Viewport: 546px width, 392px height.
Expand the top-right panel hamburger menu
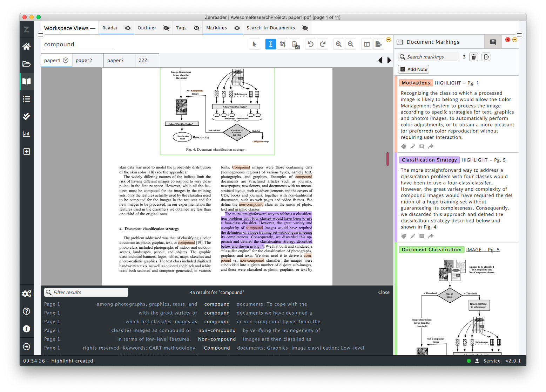pyautogui.click(x=519, y=35)
